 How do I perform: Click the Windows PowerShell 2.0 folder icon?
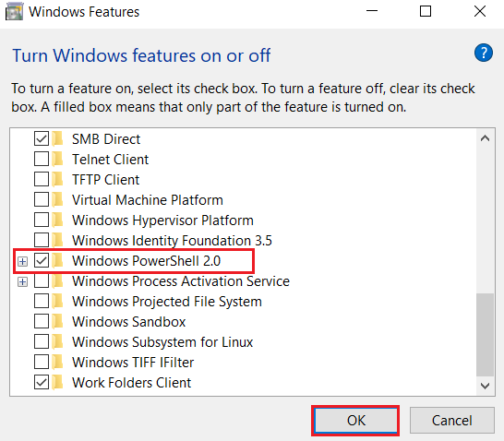click(x=57, y=260)
